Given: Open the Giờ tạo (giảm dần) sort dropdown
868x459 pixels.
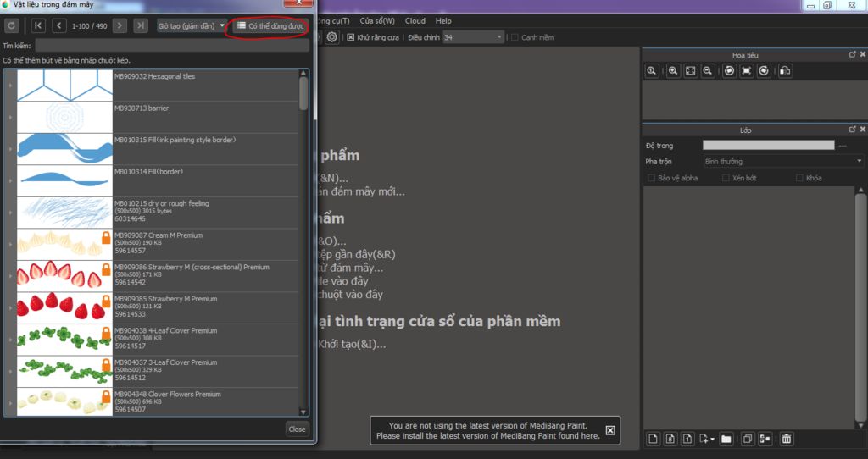Looking at the screenshot, I should [192, 25].
